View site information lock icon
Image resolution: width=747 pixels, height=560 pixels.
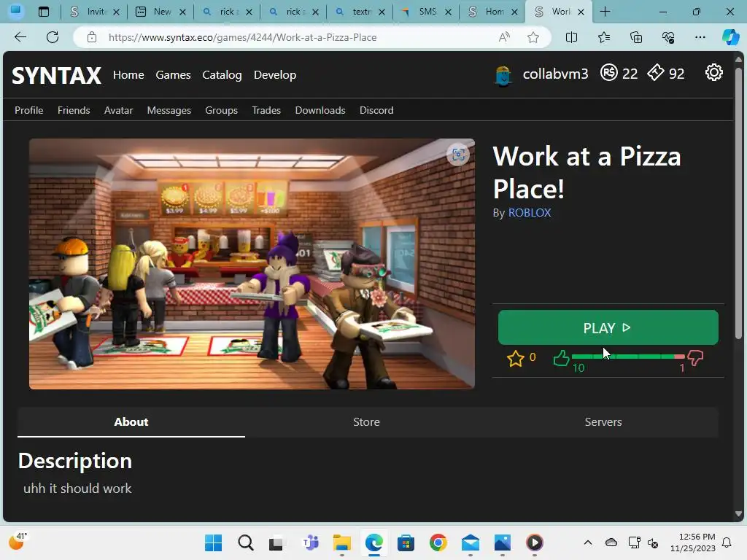pos(92,37)
